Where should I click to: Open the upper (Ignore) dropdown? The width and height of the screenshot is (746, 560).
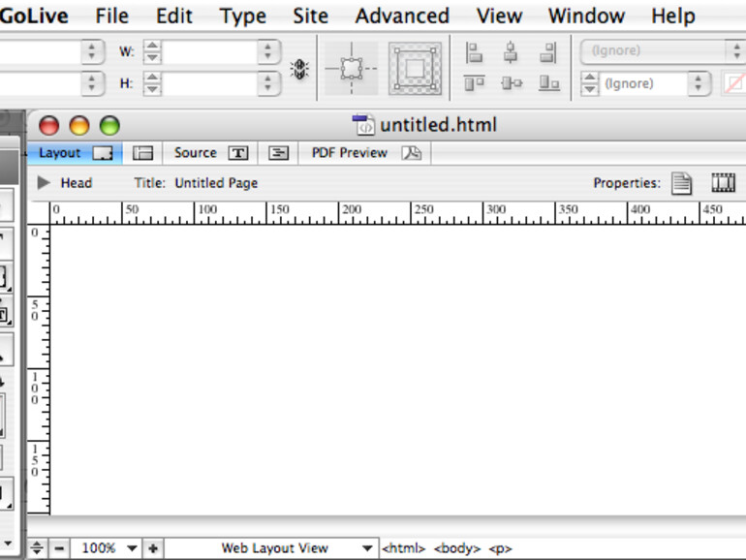tap(663, 51)
